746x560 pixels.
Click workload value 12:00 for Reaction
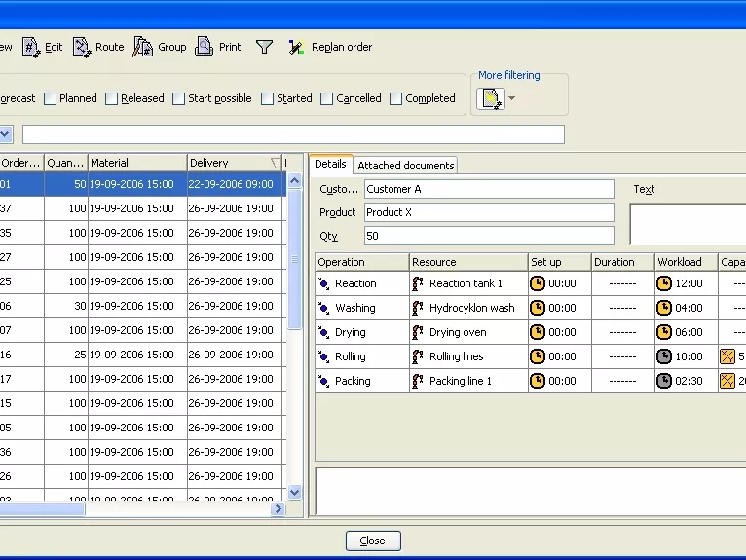click(x=689, y=283)
